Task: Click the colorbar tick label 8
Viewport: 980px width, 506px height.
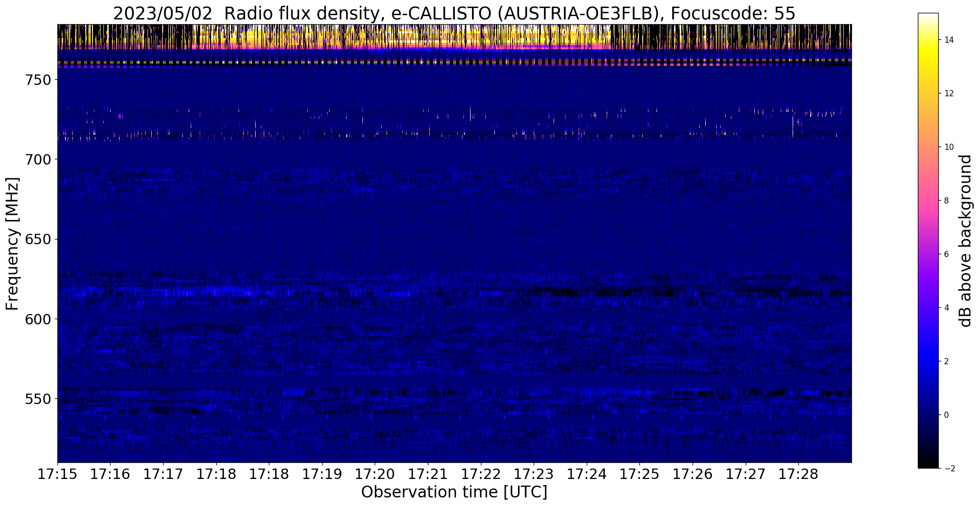Action: click(946, 201)
